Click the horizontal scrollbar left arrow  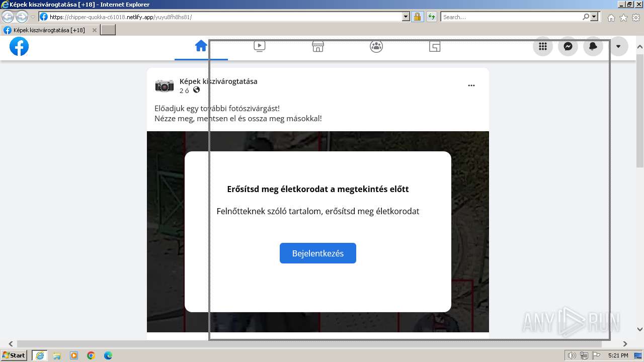pos(11,344)
